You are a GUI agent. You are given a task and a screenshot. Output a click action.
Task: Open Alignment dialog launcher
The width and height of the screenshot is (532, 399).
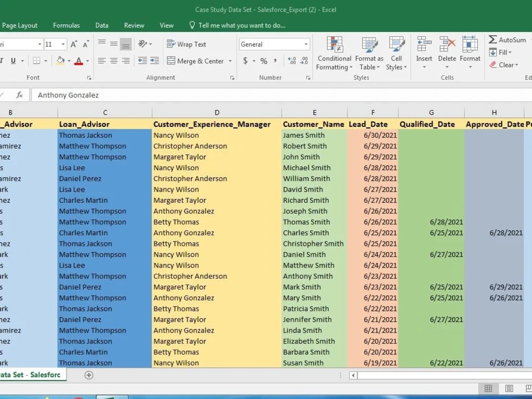pos(232,78)
